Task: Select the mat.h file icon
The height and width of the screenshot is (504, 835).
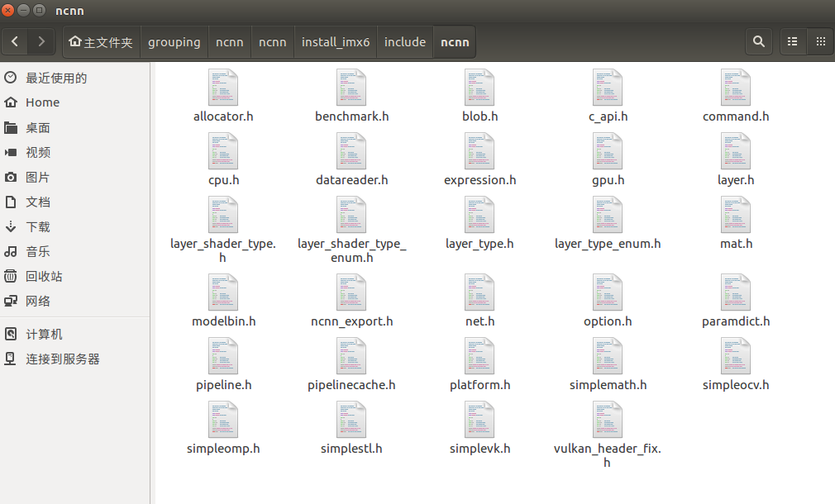Action: click(x=736, y=215)
